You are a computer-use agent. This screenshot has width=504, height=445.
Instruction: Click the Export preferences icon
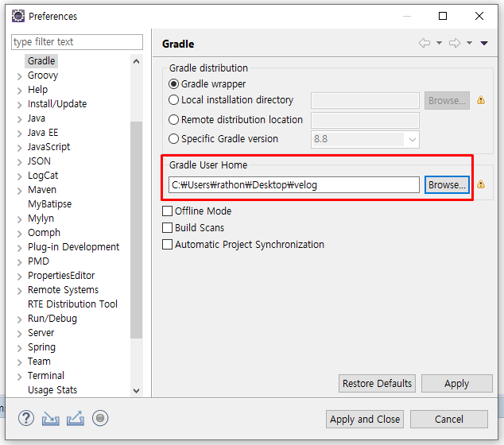pyautogui.click(x=76, y=418)
